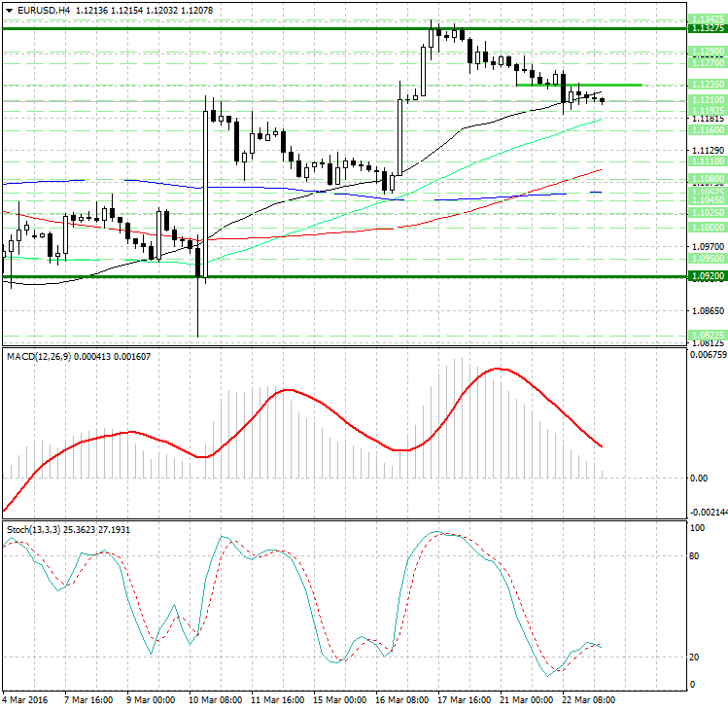Click the 21 Mar 00:00 time label
The height and width of the screenshot is (711, 728).
526,700
